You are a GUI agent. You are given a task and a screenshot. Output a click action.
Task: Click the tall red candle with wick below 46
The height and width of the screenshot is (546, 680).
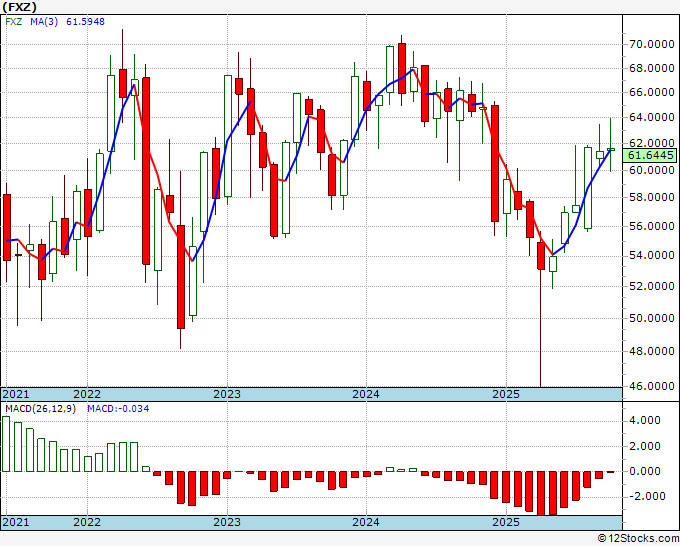point(541,256)
